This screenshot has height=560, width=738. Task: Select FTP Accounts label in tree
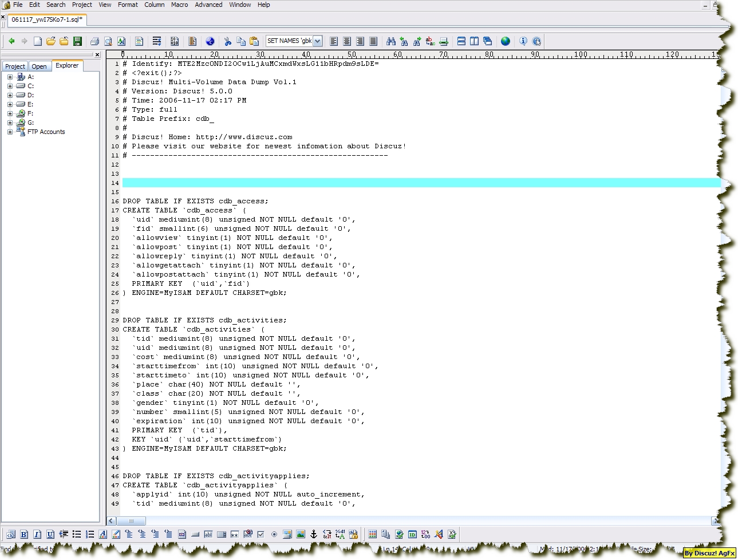[46, 132]
